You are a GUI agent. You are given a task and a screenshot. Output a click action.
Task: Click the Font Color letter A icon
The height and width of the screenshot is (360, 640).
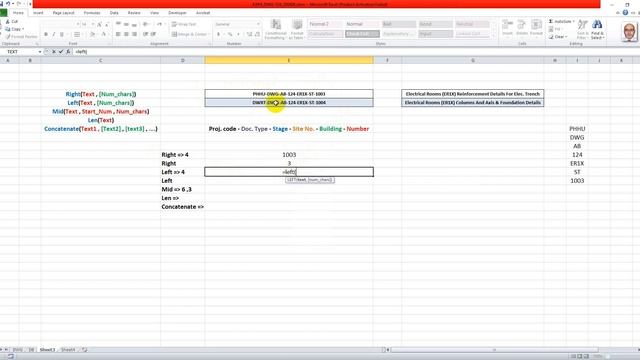[x=104, y=34]
